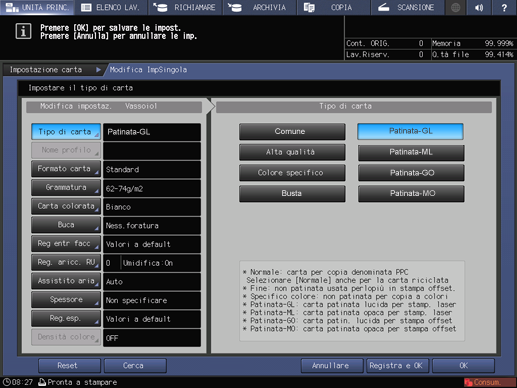The height and width of the screenshot is (388, 517).
Task: Select Patinata-GO paper type
Action: click(x=411, y=173)
